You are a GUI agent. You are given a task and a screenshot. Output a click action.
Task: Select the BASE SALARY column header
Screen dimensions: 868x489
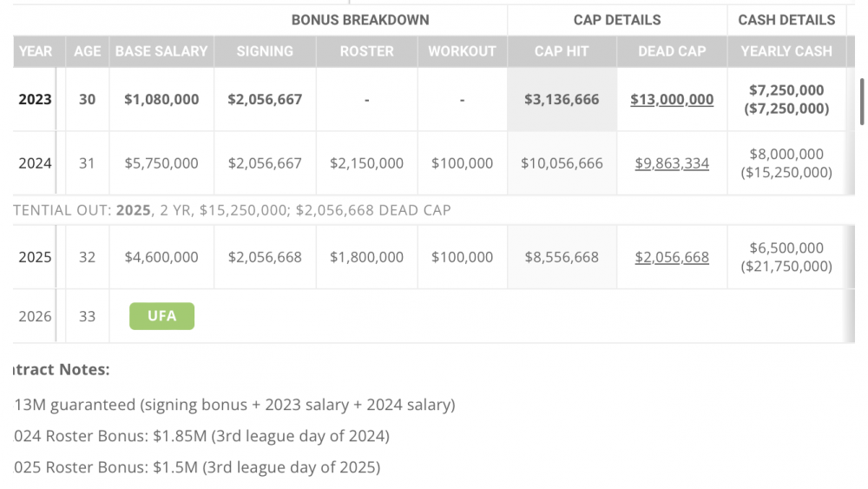pyautogui.click(x=161, y=51)
